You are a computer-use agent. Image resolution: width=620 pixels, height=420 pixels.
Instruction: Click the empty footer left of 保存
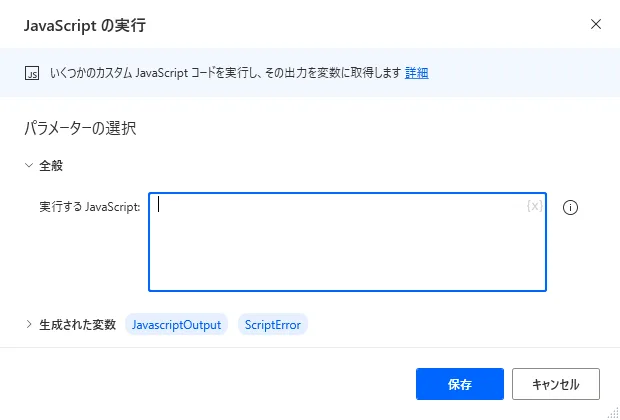200,383
